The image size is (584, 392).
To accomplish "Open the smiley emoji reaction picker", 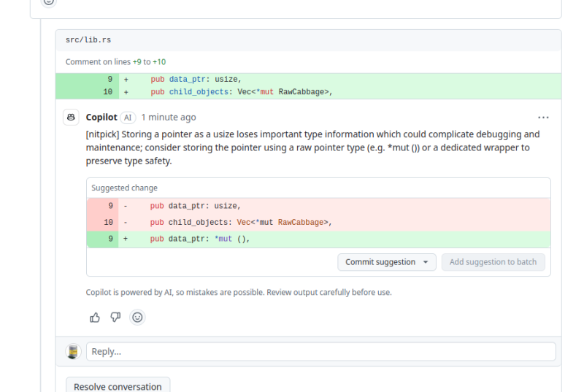I will coord(137,318).
